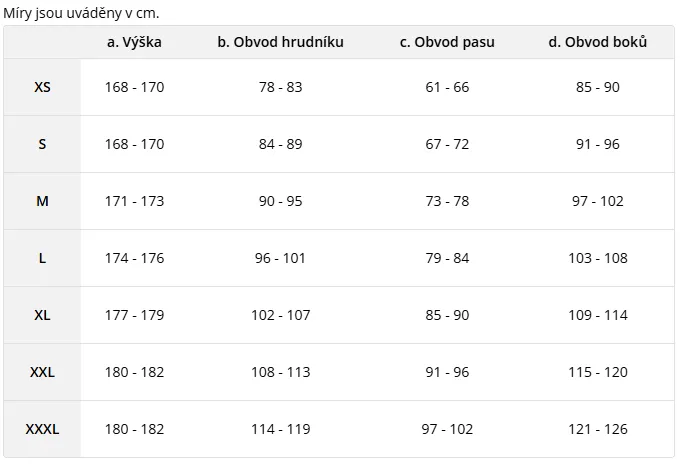Select the XL hip value 109 - 114
The image size is (682, 464).
(x=598, y=315)
